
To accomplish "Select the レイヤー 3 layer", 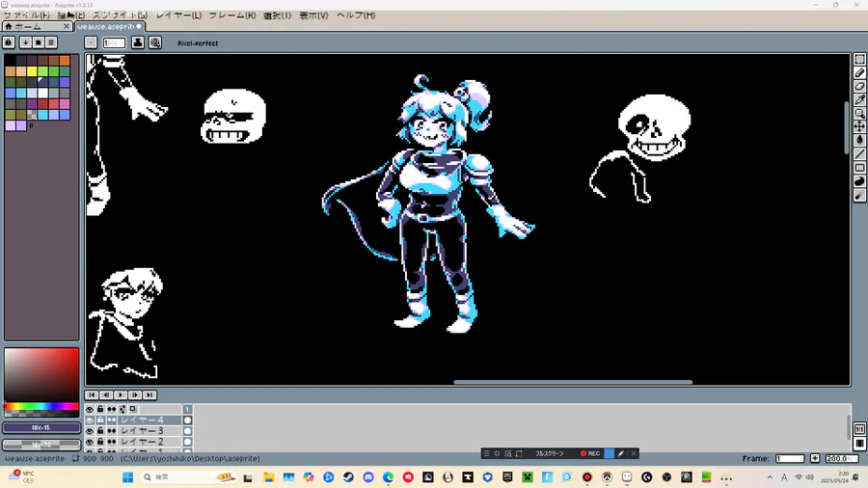I will point(149,431).
